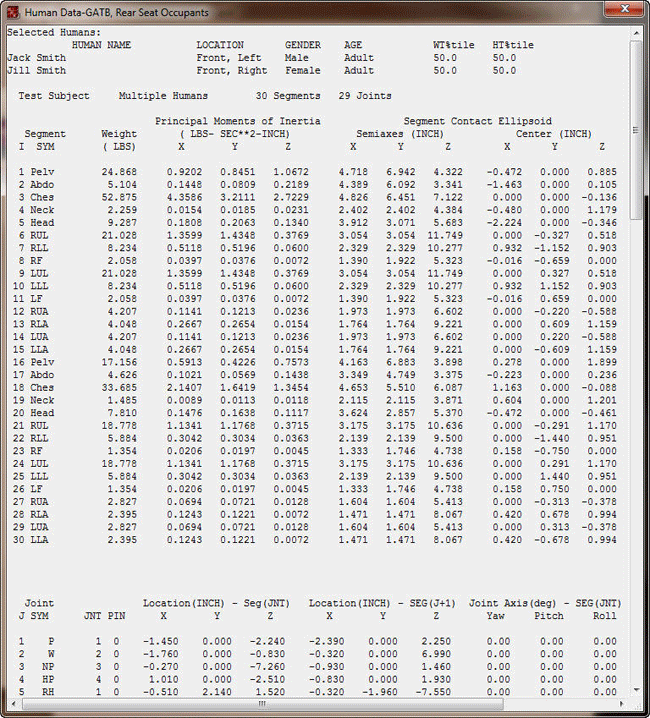650x718 pixels.
Task: Click the 'Test Subject' label text
Action: coord(54,96)
